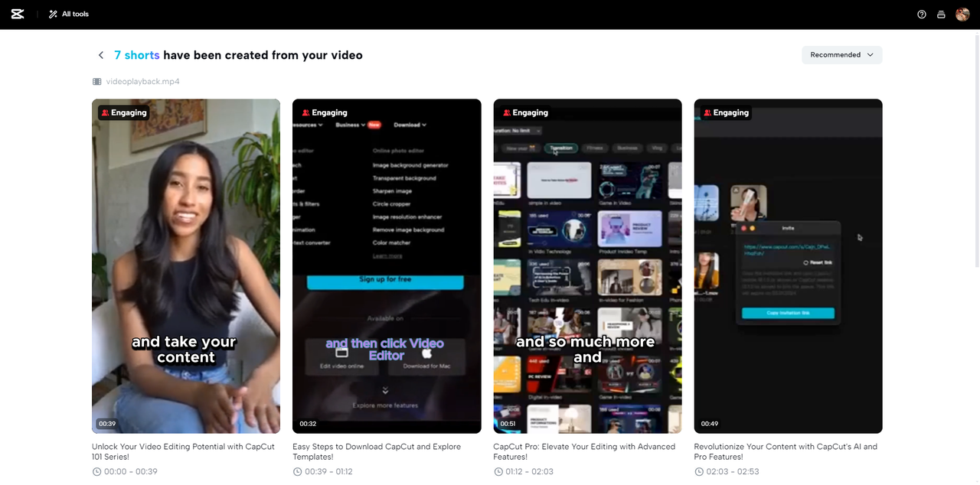Open title 'CapCut Pro: Elevate Your Editing'
The image size is (980, 485).
pyautogui.click(x=584, y=451)
